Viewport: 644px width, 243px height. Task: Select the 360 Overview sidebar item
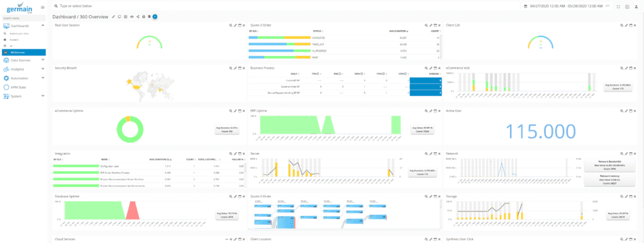(24, 52)
